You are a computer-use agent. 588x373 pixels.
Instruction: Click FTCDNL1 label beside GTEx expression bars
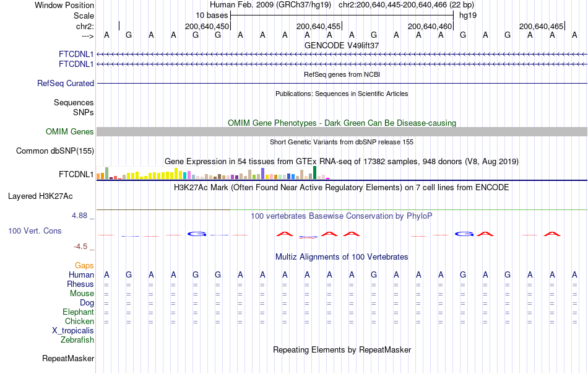[76, 175]
